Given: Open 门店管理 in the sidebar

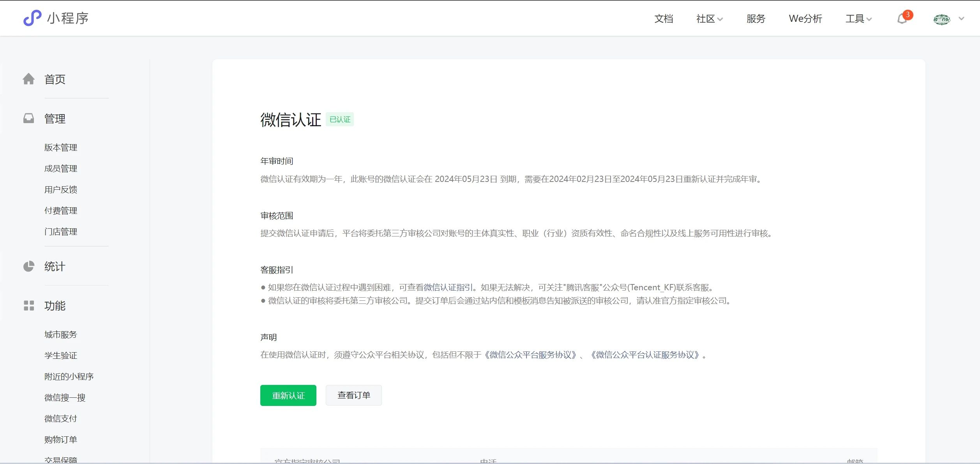Looking at the screenshot, I should pos(61,232).
